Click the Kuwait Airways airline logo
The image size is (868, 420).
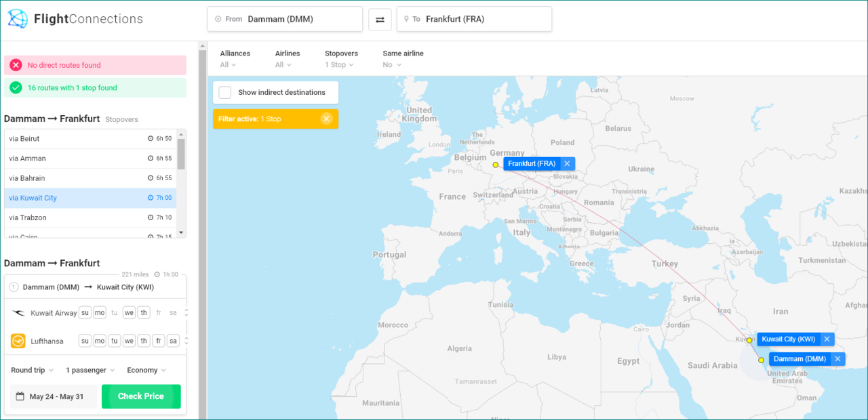18,313
